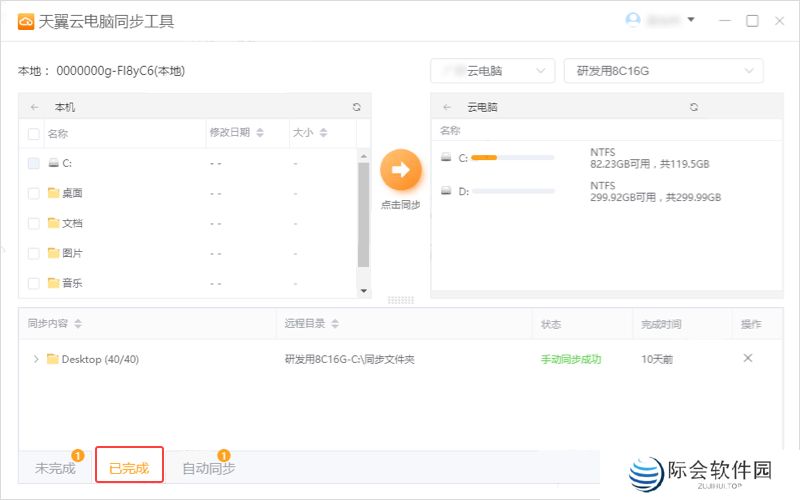
Task: Click the user avatar icon
Action: pyautogui.click(x=633, y=20)
